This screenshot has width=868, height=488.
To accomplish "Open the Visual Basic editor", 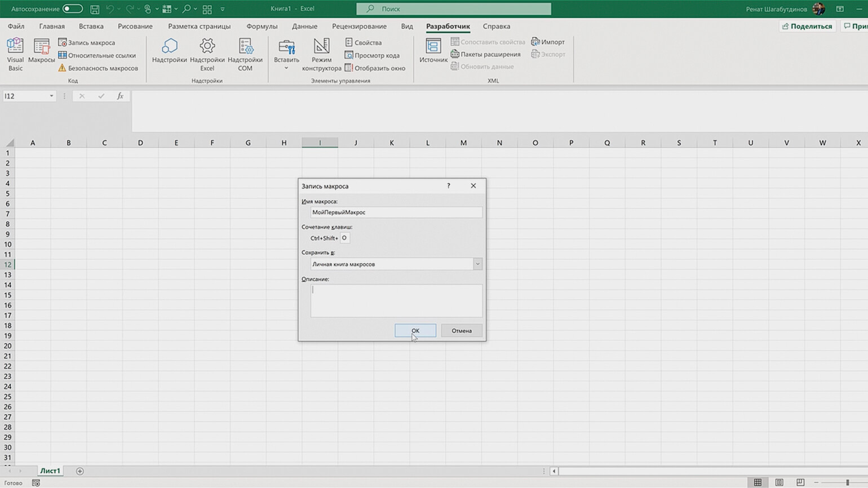I will tap(15, 55).
